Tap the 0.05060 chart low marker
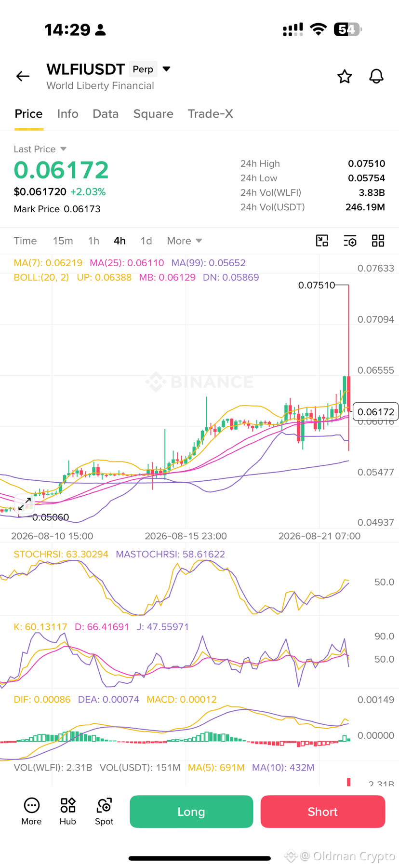 point(51,517)
